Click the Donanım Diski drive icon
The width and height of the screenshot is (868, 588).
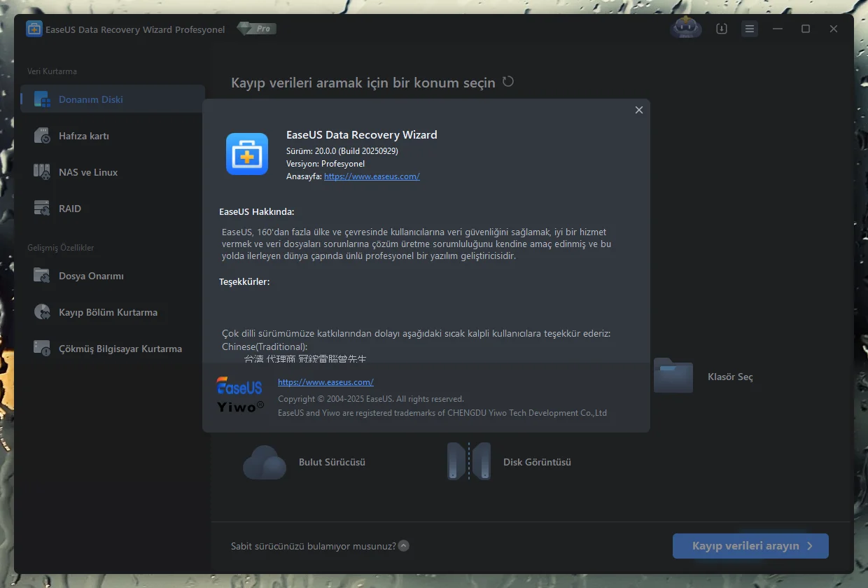pos(42,99)
